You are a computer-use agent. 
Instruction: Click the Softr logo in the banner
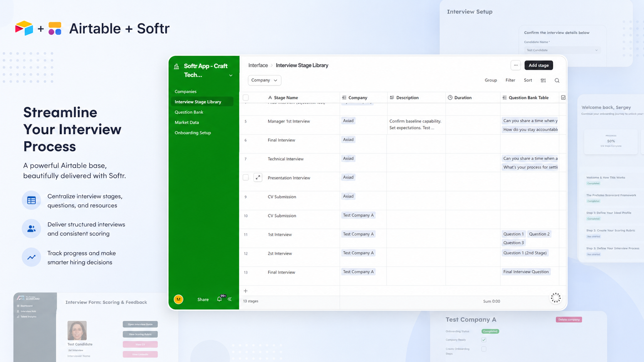click(x=55, y=28)
